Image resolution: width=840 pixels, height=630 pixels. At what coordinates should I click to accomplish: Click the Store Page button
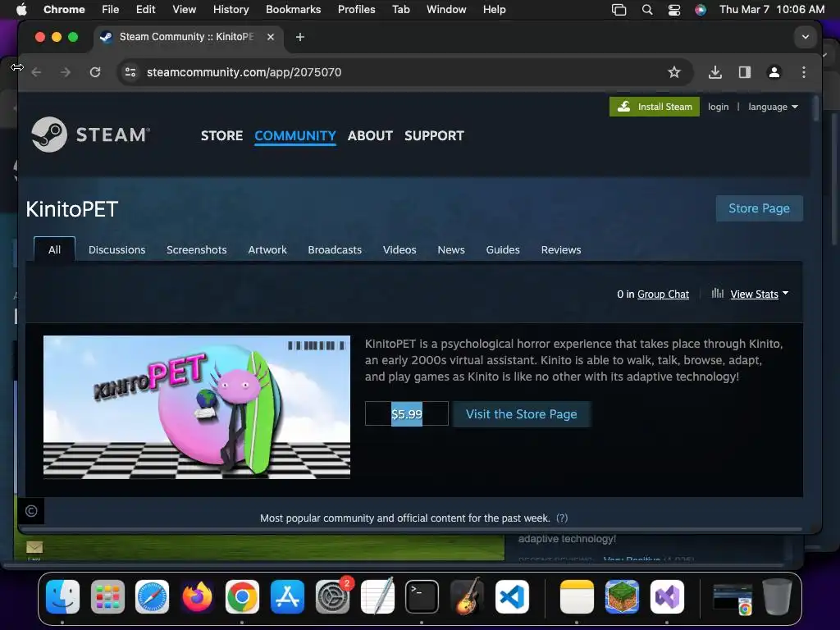[759, 208]
